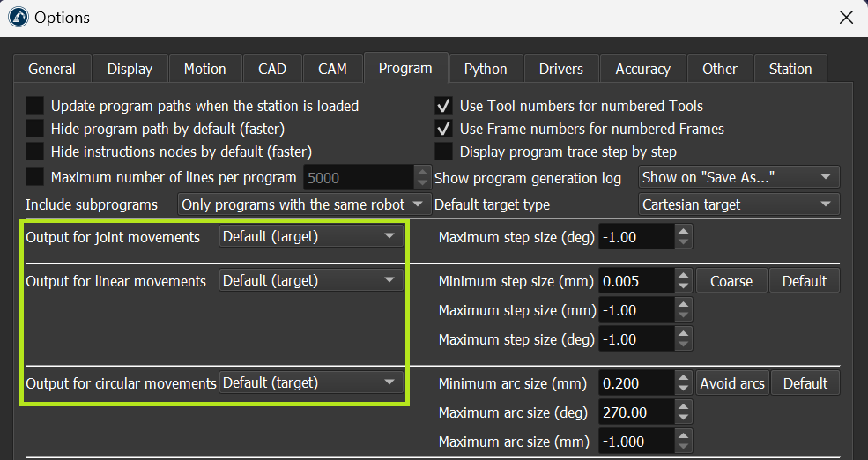This screenshot has height=460, width=868.
Task: Decrease minimum step size (mm) value
Action: 684,286
